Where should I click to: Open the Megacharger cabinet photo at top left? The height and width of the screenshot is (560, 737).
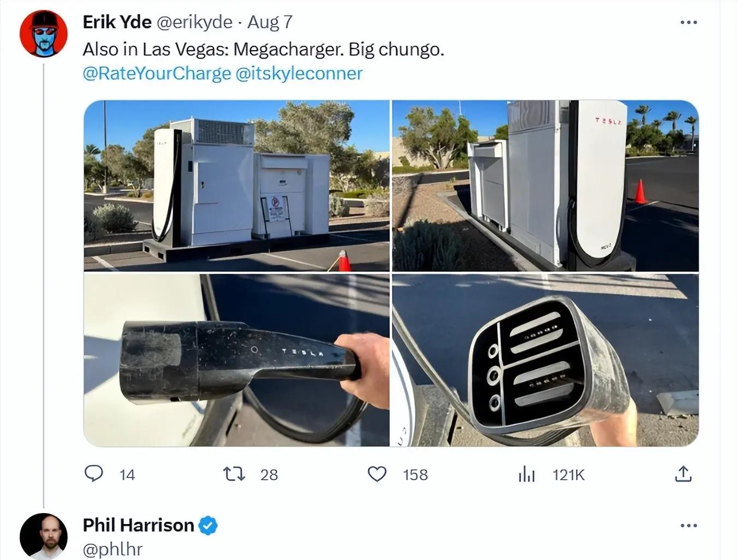pyautogui.click(x=236, y=186)
